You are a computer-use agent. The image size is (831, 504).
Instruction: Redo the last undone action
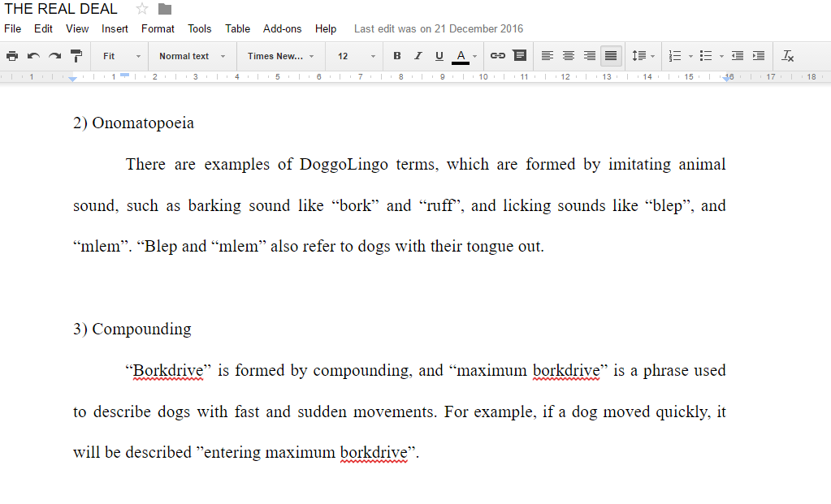[x=54, y=56]
